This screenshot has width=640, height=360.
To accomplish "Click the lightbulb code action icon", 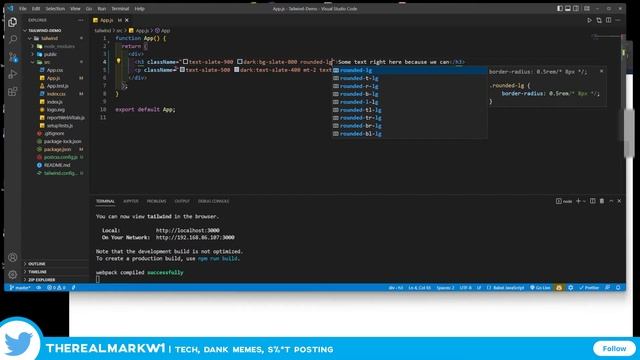I will [119, 61].
